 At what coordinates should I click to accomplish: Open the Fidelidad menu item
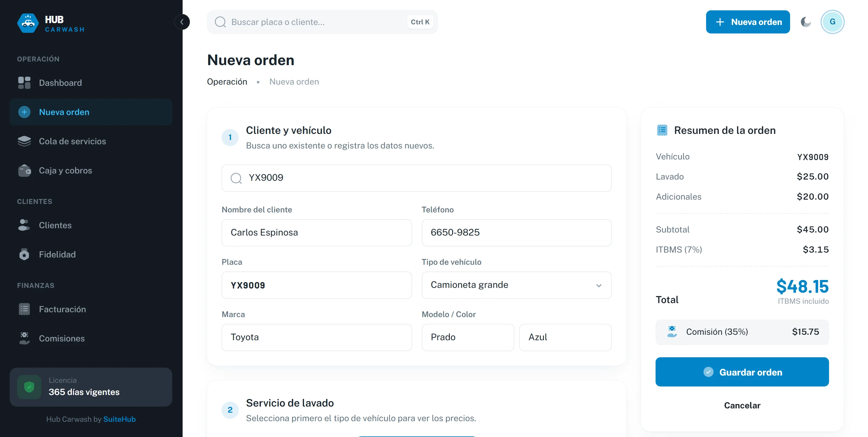pyautogui.click(x=91, y=255)
